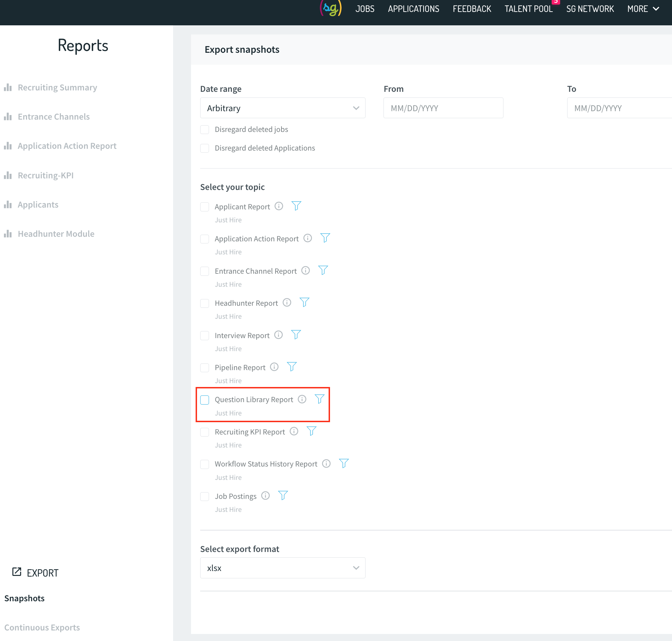672x641 pixels.
Task: Select the Job Postings checkbox
Action: [x=204, y=496]
